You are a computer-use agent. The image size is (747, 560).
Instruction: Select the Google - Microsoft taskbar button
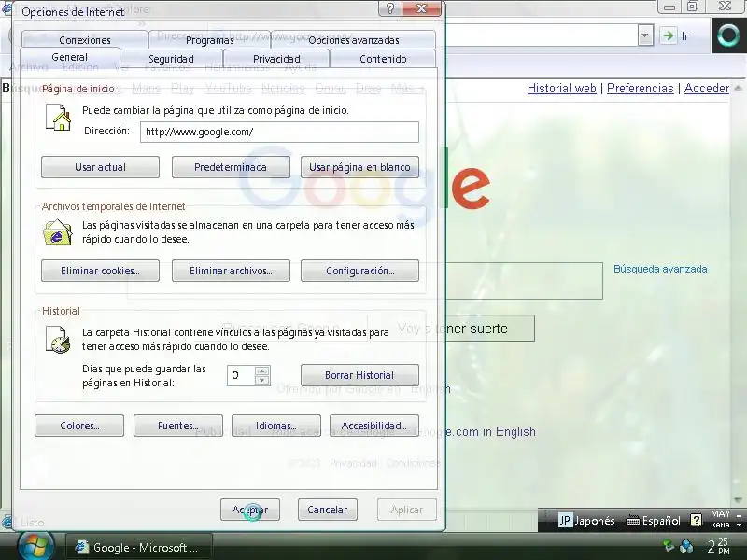click(x=138, y=548)
